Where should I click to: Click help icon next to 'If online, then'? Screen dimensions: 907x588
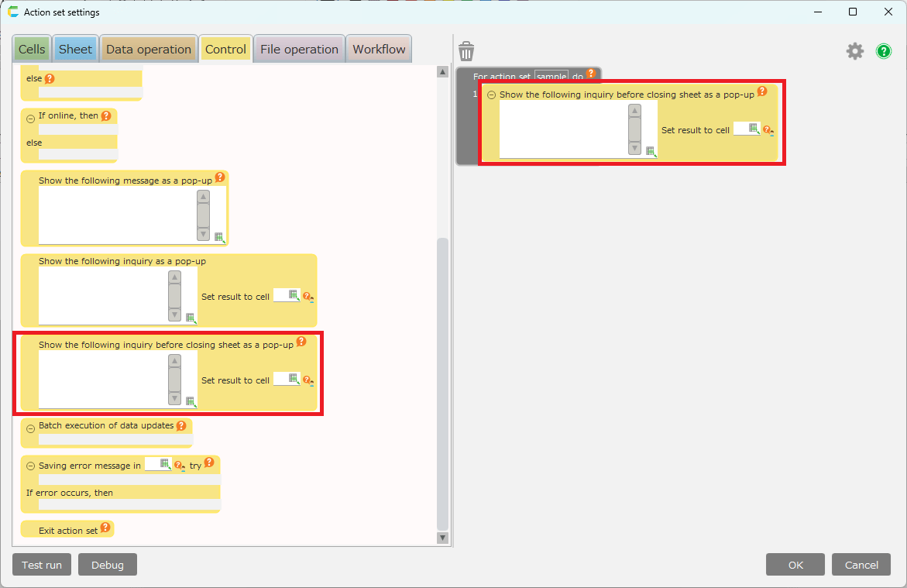(x=106, y=116)
